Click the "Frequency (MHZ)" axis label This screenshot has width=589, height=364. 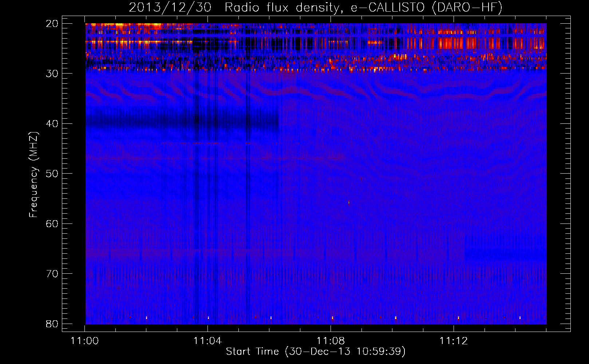tap(33, 175)
